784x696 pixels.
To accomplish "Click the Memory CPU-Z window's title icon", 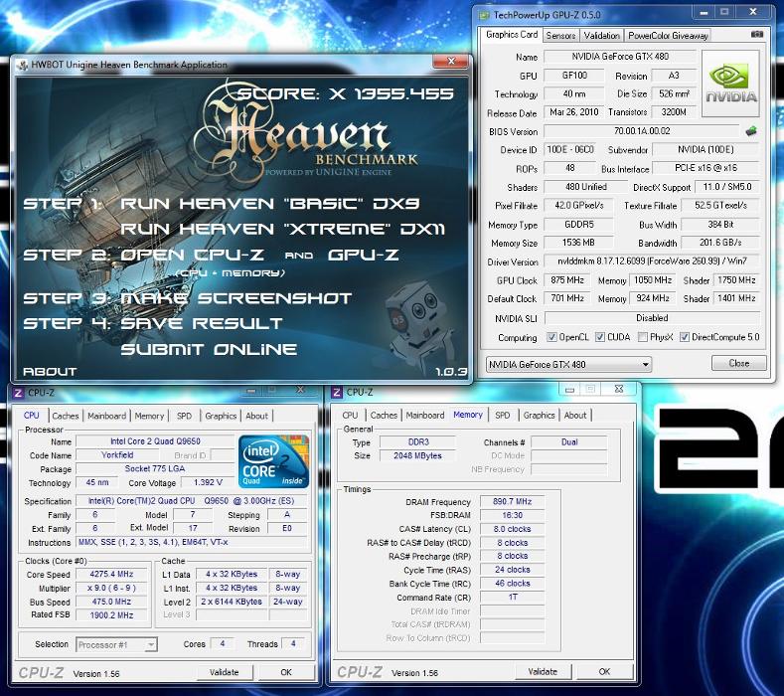I will click(337, 393).
